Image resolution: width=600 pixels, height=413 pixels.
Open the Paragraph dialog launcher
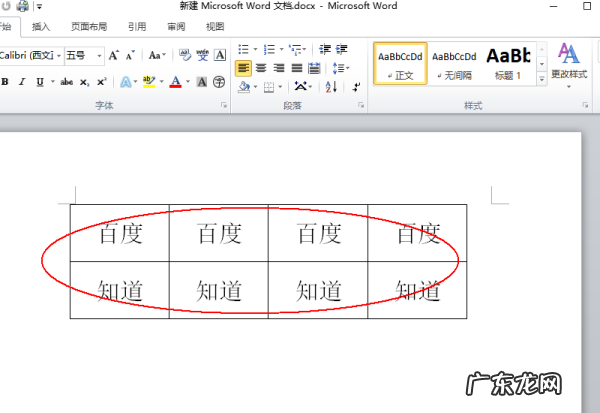(x=361, y=105)
